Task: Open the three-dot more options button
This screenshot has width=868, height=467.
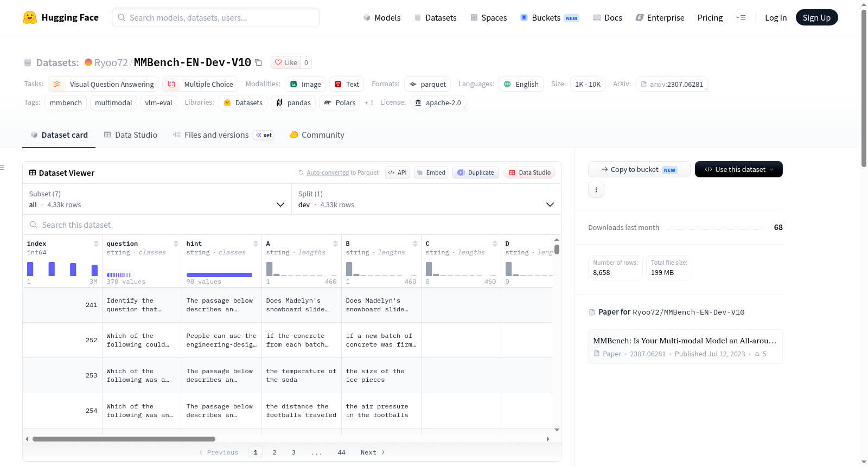Action: [x=596, y=190]
